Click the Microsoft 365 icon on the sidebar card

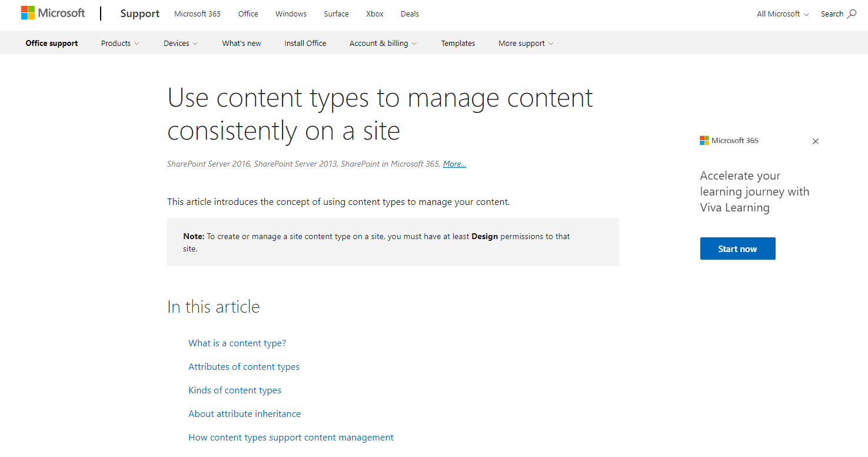tap(704, 140)
